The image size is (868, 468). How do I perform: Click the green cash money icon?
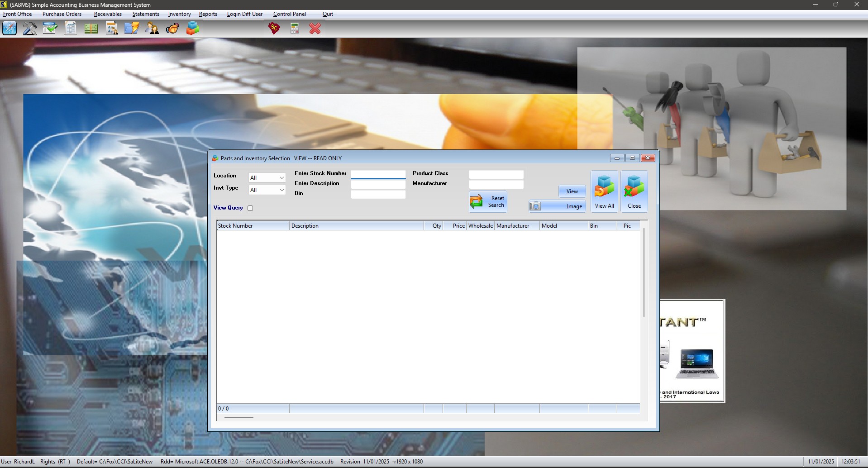[91, 28]
